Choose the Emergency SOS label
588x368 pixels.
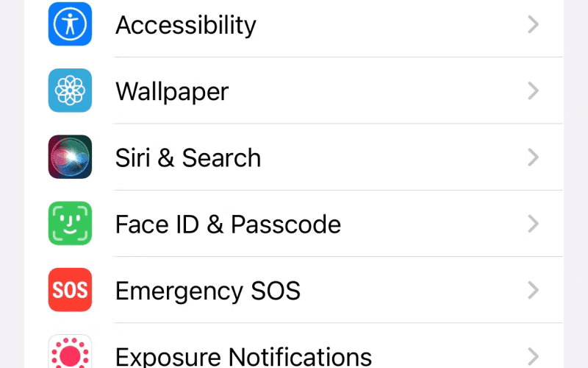point(208,291)
